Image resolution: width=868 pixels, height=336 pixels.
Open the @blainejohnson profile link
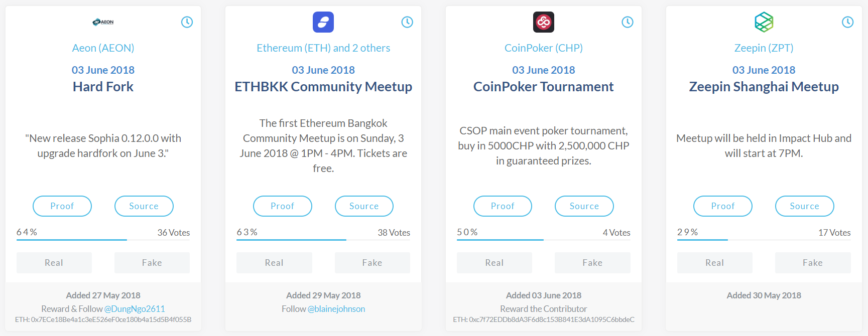click(x=336, y=309)
